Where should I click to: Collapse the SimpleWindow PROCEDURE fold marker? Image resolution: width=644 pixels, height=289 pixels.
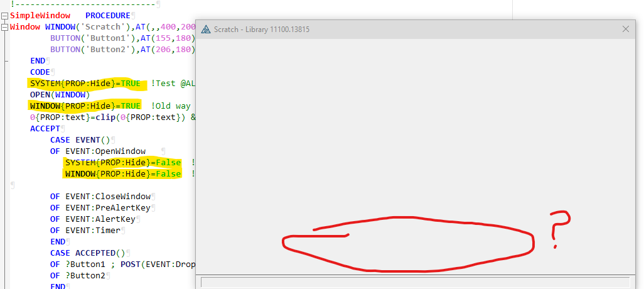4,16
